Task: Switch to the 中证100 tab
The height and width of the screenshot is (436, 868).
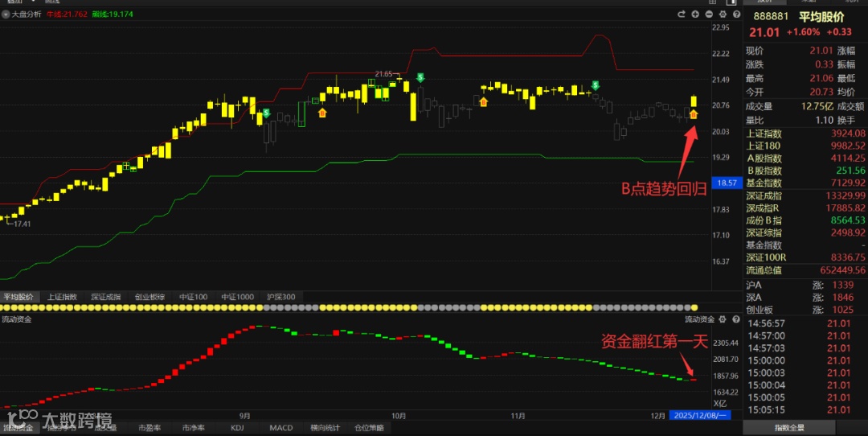Action: [x=193, y=297]
